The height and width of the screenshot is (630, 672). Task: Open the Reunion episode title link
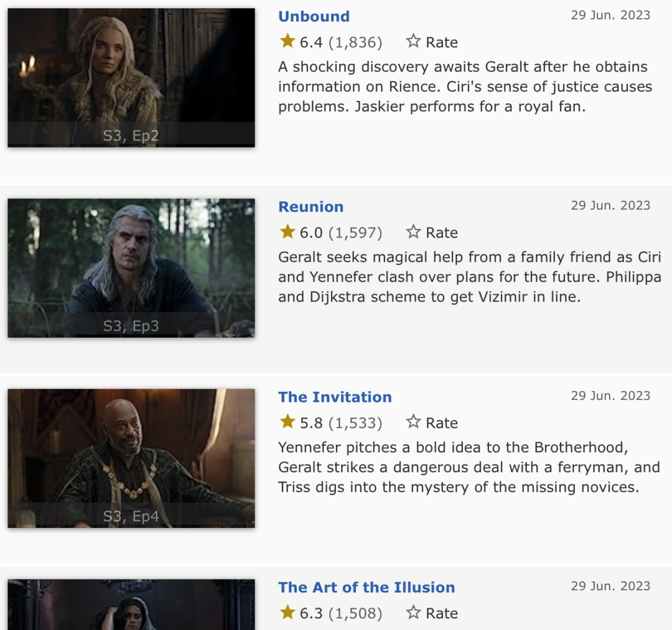coord(311,207)
